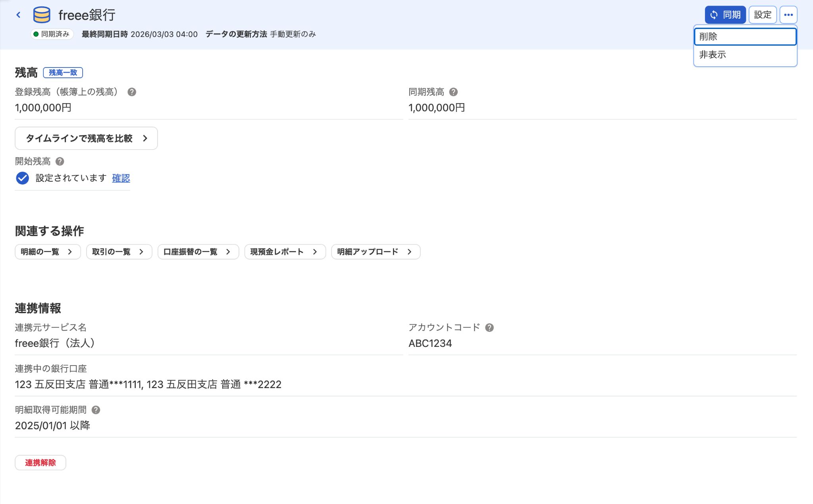Select the account code text ABC1234
Image resolution: width=813 pixels, height=504 pixels.
[430, 343]
